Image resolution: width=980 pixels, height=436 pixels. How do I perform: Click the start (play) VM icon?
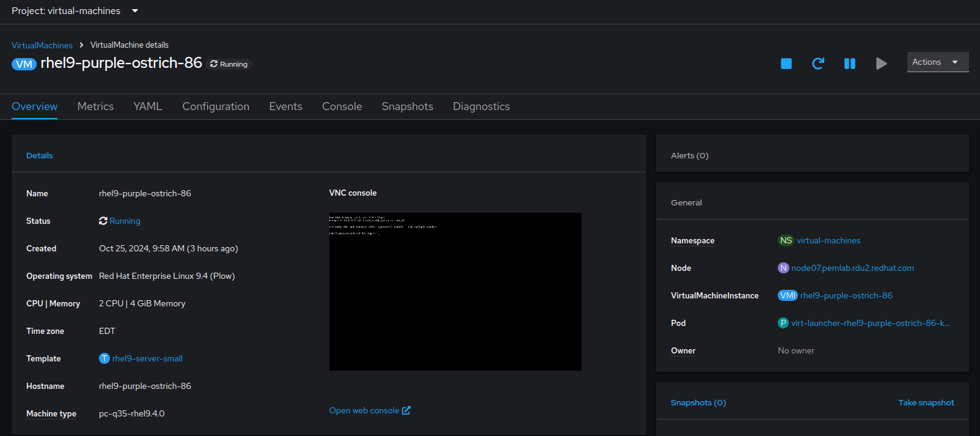pyautogui.click(x=881, y=64)
